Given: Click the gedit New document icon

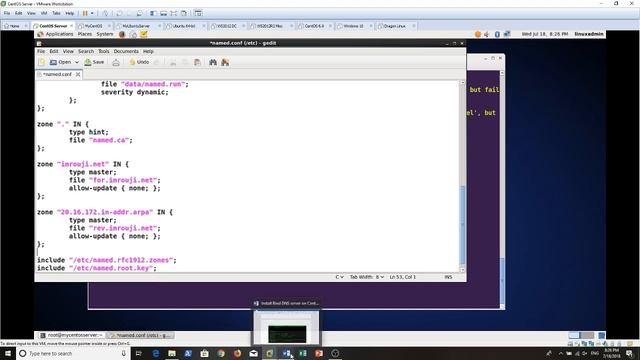Looking at the screenshot, I should click(42, 62).
